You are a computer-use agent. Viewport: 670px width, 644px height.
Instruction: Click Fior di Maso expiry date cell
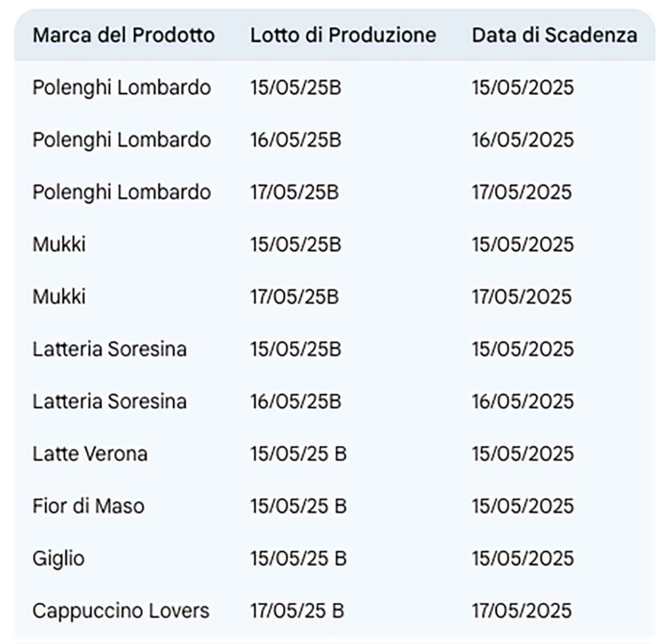[522, 506]
